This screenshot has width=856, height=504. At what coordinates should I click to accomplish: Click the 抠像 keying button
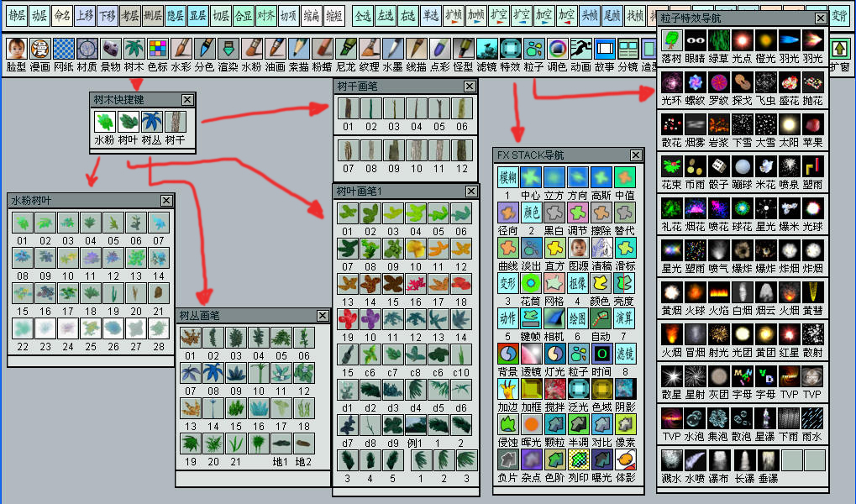point(578,283)
